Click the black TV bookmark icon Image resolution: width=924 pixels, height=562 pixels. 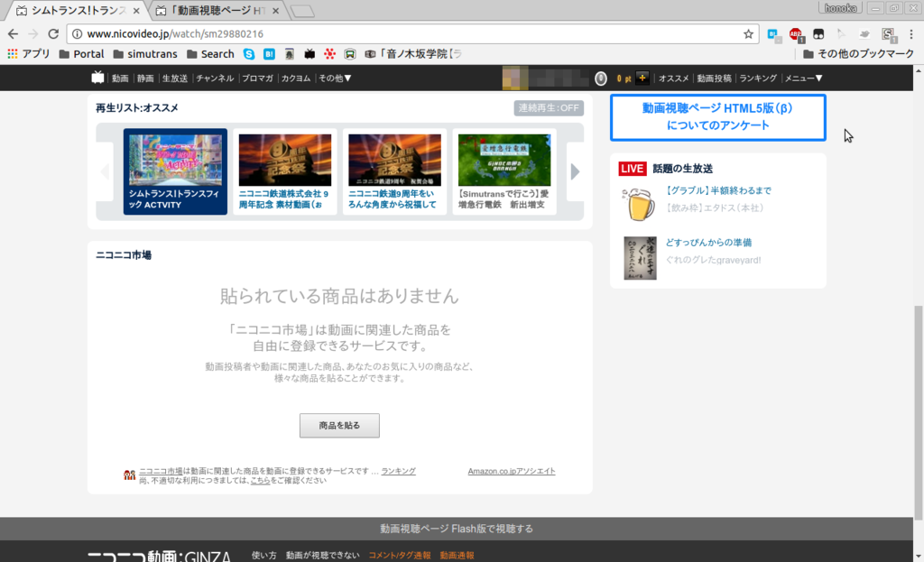(310, 54)
